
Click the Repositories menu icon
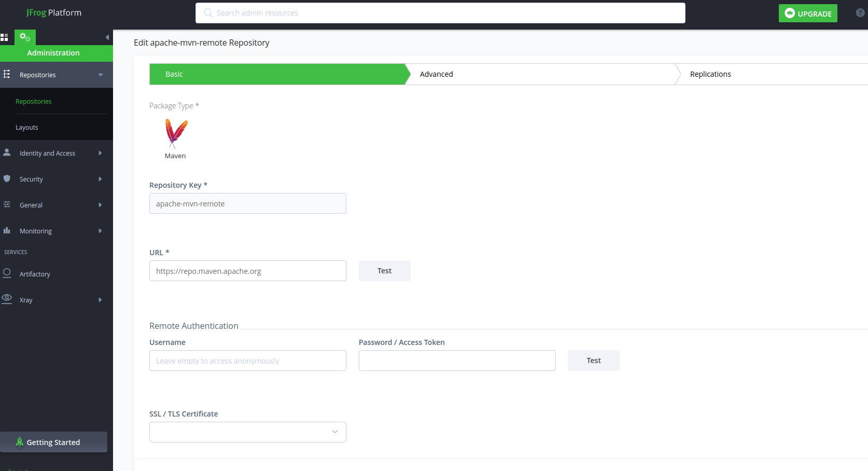point(7,74)
